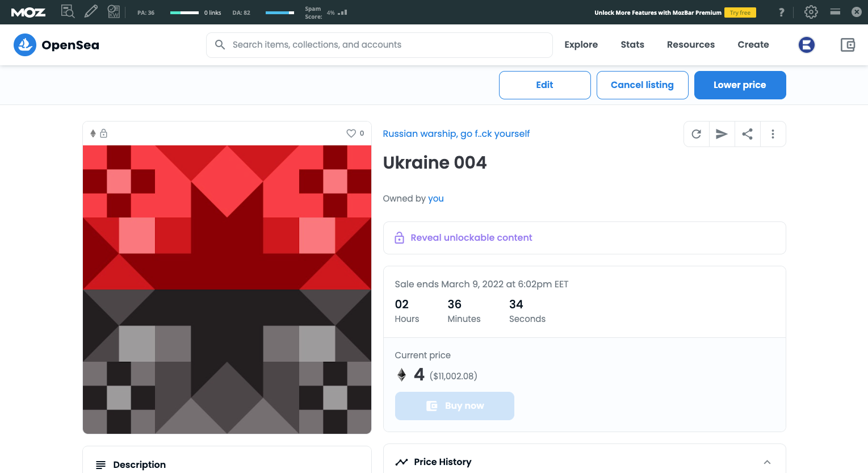Toggle the heart favorite on the NFT
The width and height of the screenshot is (868, 473).
coord(351,133)
